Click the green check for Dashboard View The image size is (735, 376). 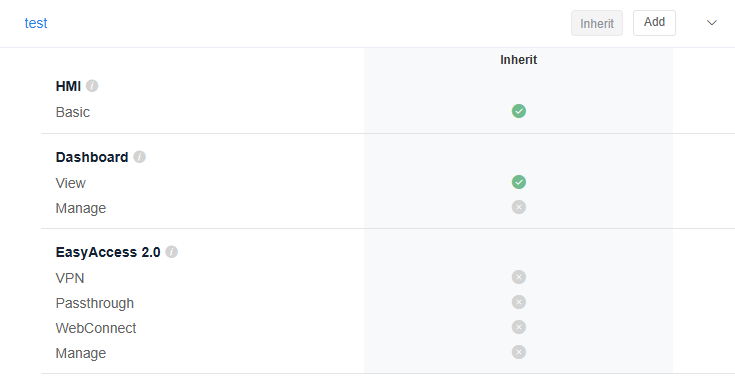coord(518,182)
